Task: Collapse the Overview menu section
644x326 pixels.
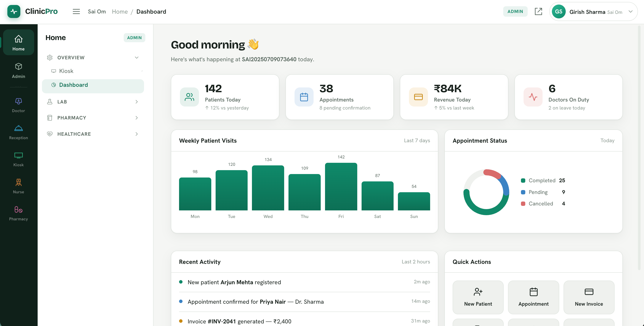Action: (136, 58)
